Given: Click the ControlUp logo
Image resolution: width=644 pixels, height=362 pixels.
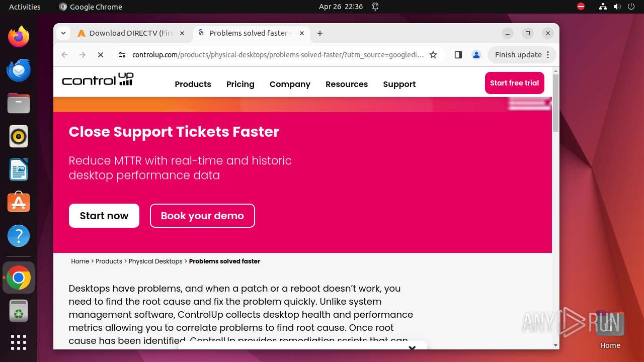Looking at the screenshot, I should click(x=98, y=80).
